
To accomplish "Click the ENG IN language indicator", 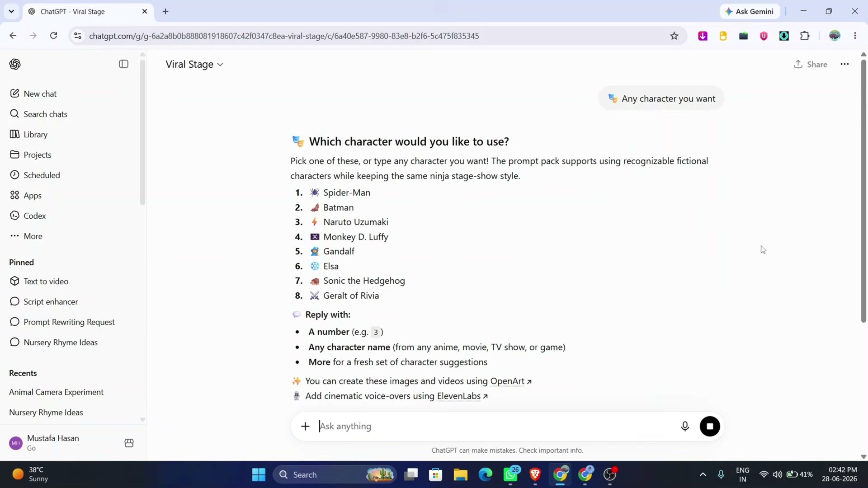I will pos(742,474).
